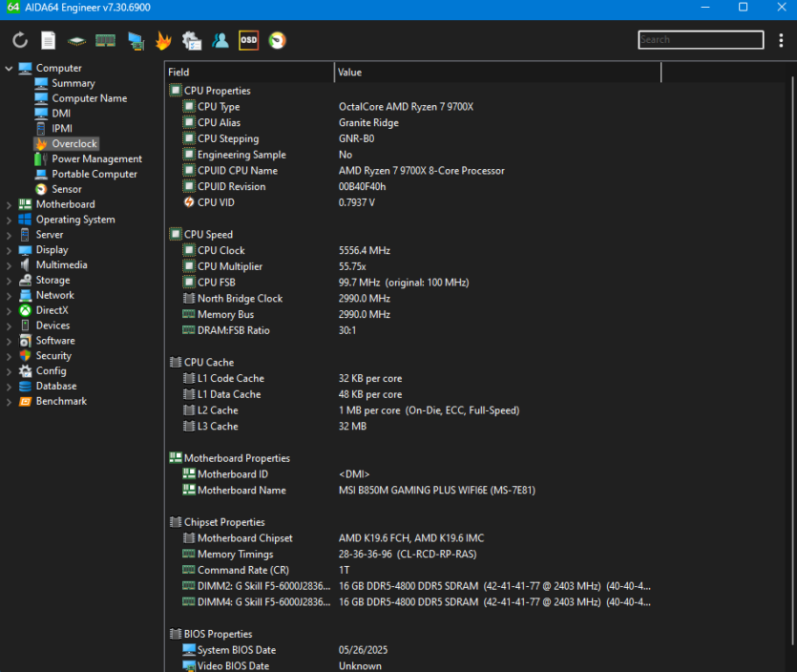This screenshot has height=672, width=797.
Task: Sort by the Value column header
Action: 497,73
